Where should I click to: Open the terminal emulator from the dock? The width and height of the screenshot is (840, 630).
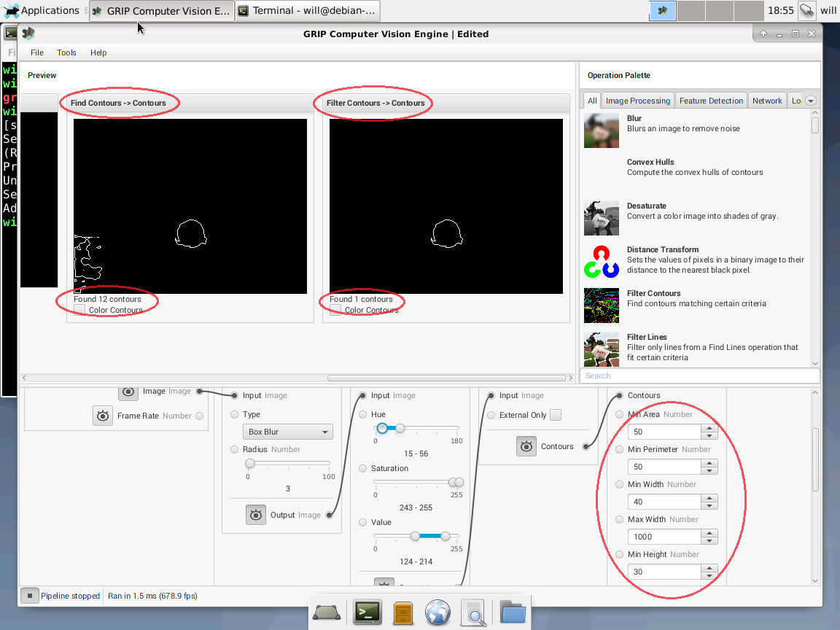tap(367, 612)
